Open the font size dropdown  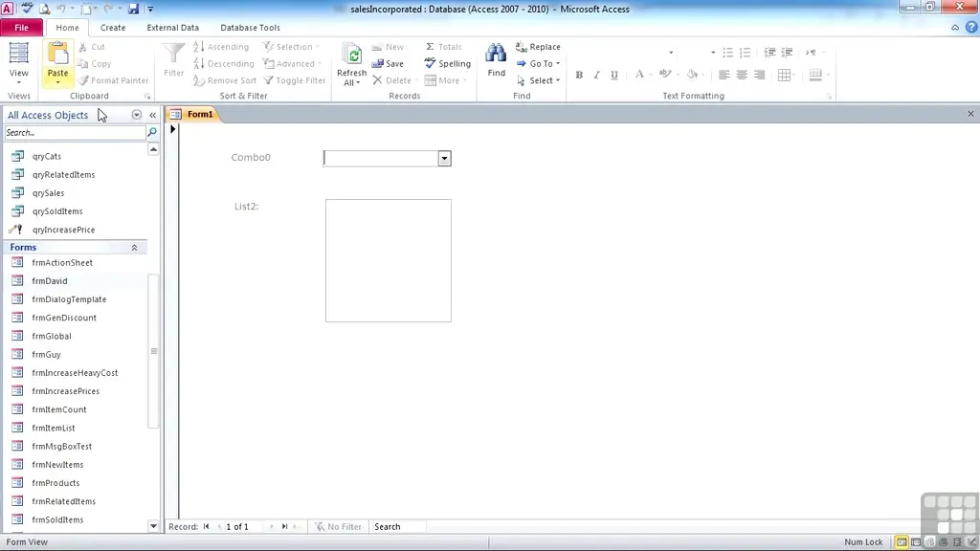pyautogui.click(x=713, y=53)
